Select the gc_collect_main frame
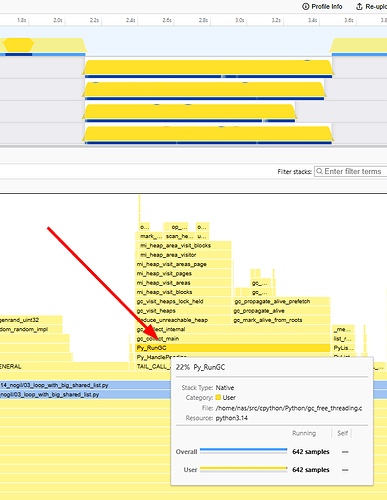The height and width of the screenshot is (500, 387). (233, 338)
